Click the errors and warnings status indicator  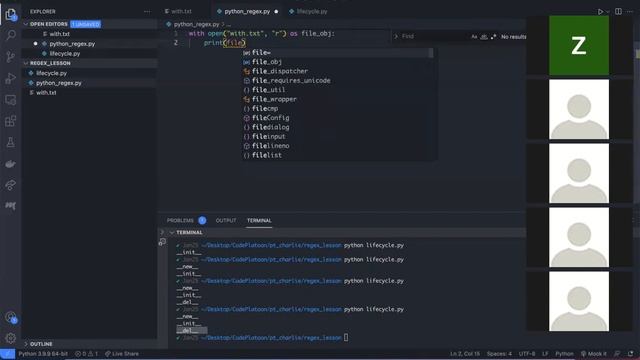pos(86,354)
